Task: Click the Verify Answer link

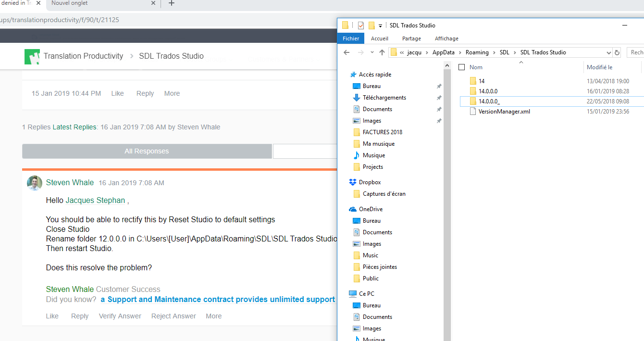Action: coord(120,316)
